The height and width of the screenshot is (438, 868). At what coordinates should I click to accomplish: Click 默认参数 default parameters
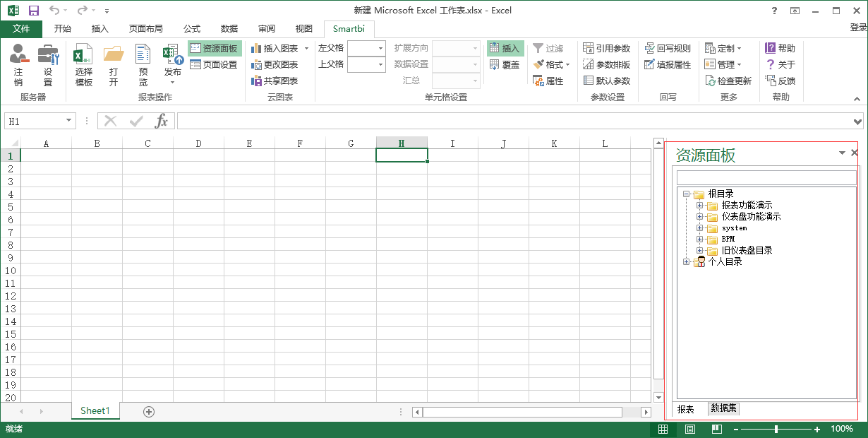[x=607, y=81]
